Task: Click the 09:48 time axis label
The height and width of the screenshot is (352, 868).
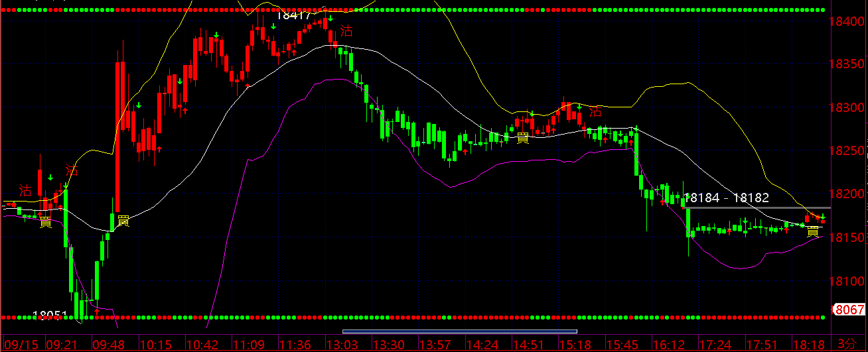Action: tap(107, 345)
